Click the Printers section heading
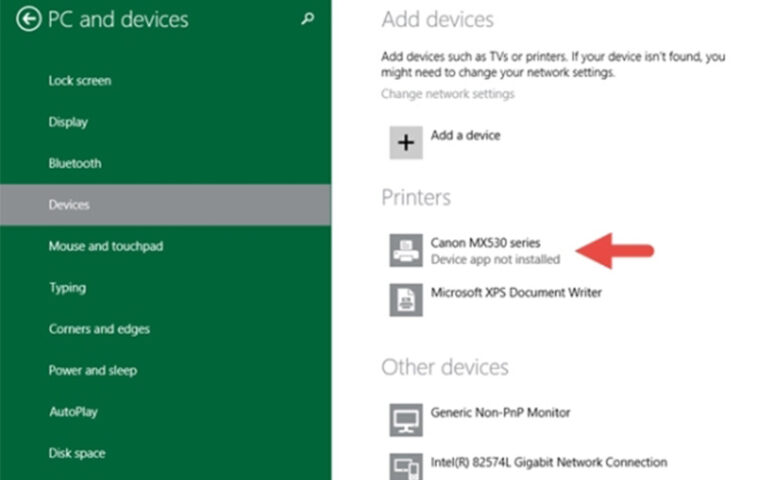The width and height of the screenshot is (768, 480). click(416, 197)
